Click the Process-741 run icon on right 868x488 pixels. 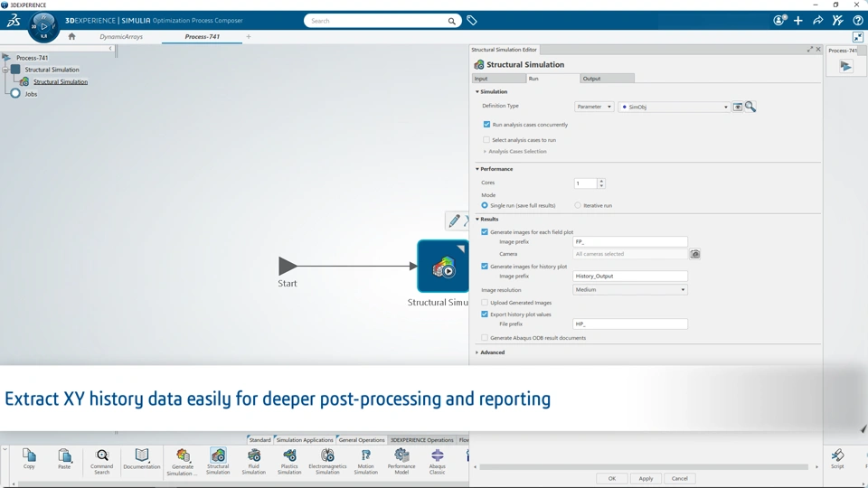(x=845, y=66)
